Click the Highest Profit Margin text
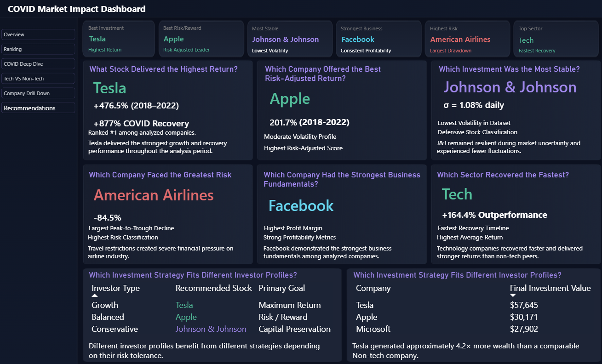This screenshot has height=364, width=602. (293, 228)
